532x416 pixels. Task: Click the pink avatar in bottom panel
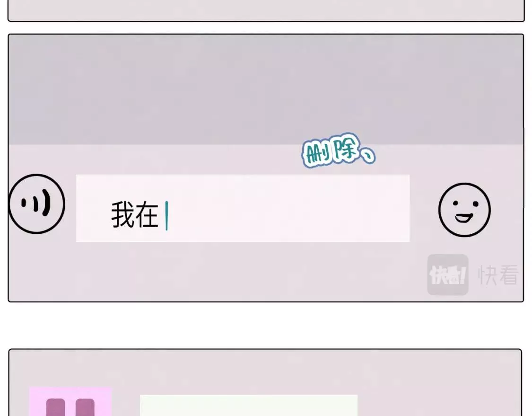pos(70,401)
